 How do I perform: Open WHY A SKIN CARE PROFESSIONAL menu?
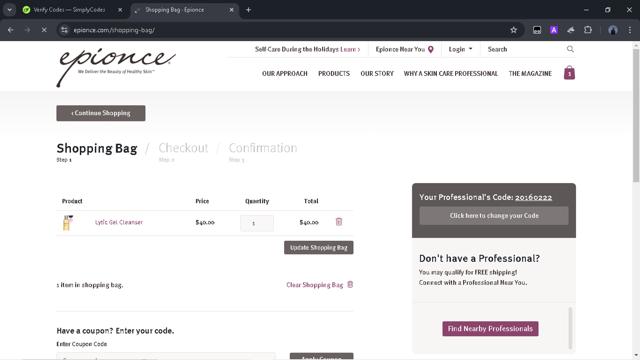451,73
